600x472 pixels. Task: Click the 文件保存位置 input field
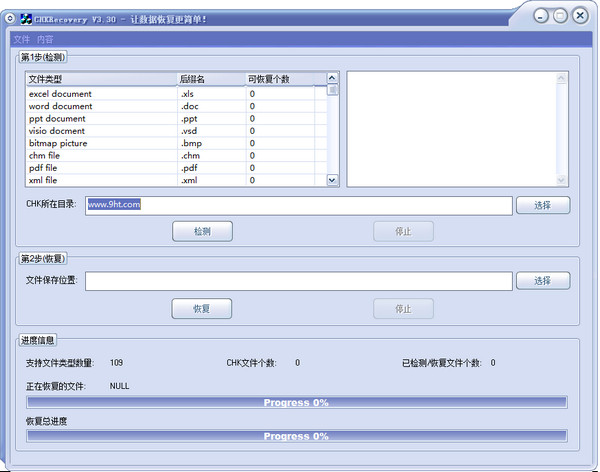298,281
